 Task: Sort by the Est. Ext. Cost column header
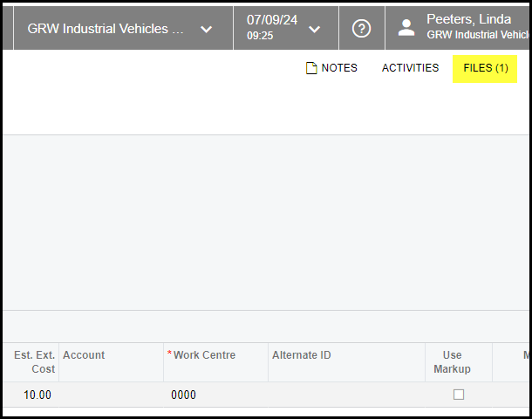click(x=35, y=361)
